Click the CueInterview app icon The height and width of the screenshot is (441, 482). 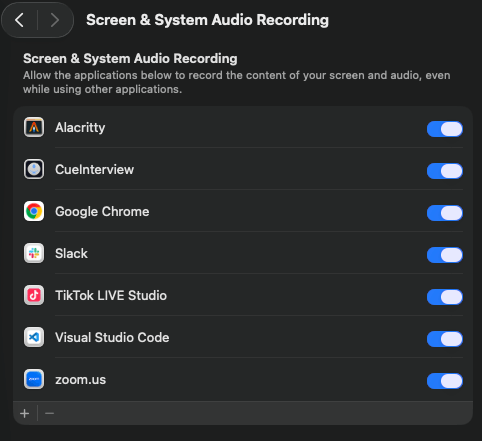coord(34,169)
